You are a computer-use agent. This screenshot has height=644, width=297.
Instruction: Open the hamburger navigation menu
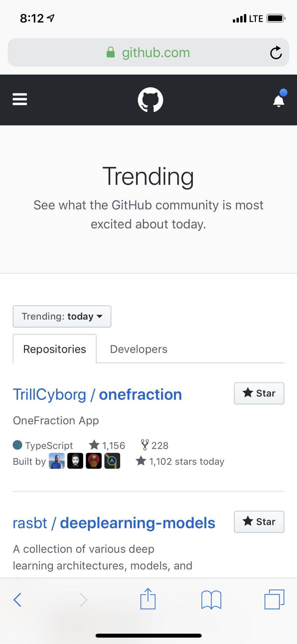20,99
